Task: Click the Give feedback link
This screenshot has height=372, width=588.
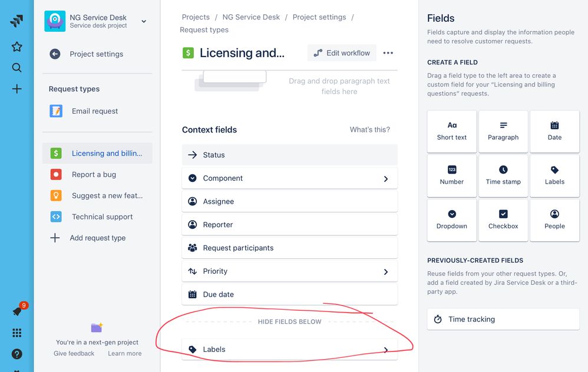Action: pos(74,353)
